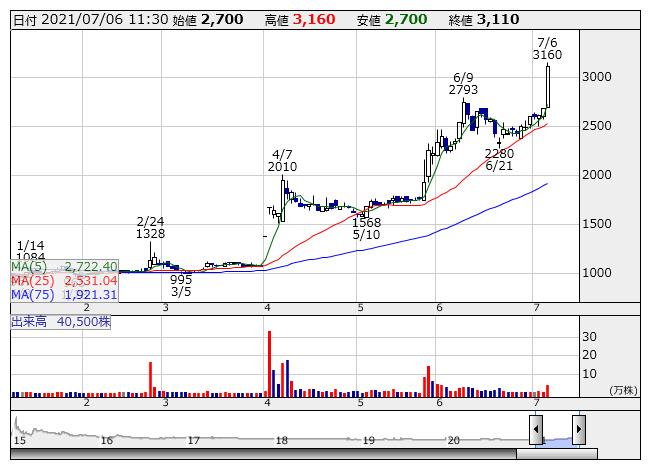653x470 pixels.
Task: Click the MA(5) 2,722.40 legend entry
Action: [64, 266]
